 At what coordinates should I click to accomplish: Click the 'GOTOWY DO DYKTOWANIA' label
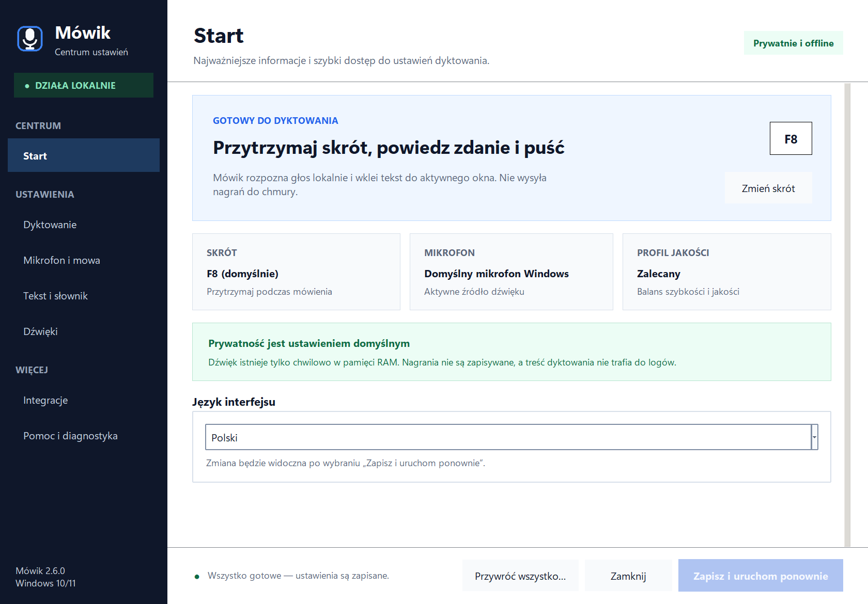(275, 120)
